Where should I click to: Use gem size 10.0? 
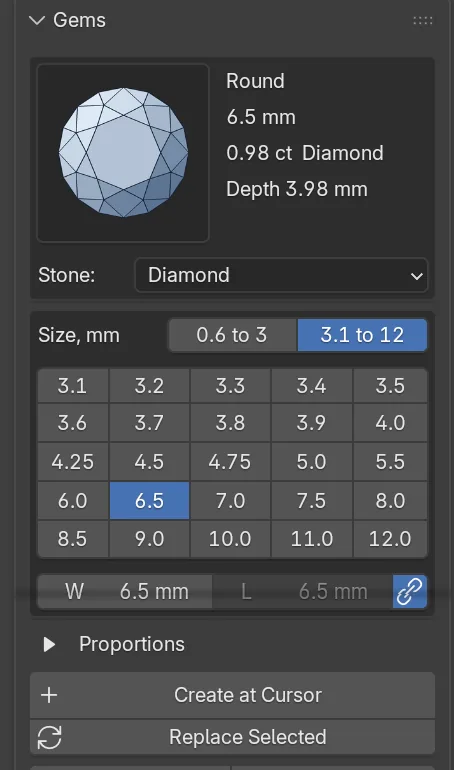[230, 539]
